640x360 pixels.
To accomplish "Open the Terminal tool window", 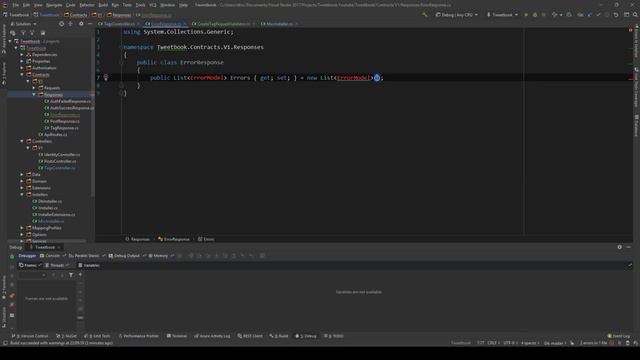I will pyautogui.click(x=177, y=336).
